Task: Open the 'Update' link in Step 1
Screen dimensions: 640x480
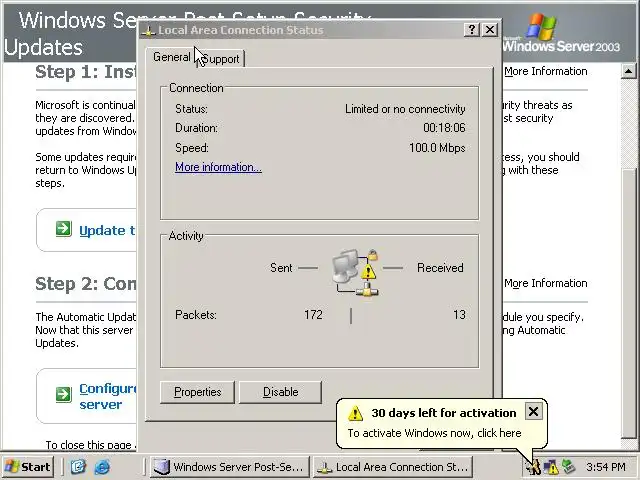Action: point(107,231)
